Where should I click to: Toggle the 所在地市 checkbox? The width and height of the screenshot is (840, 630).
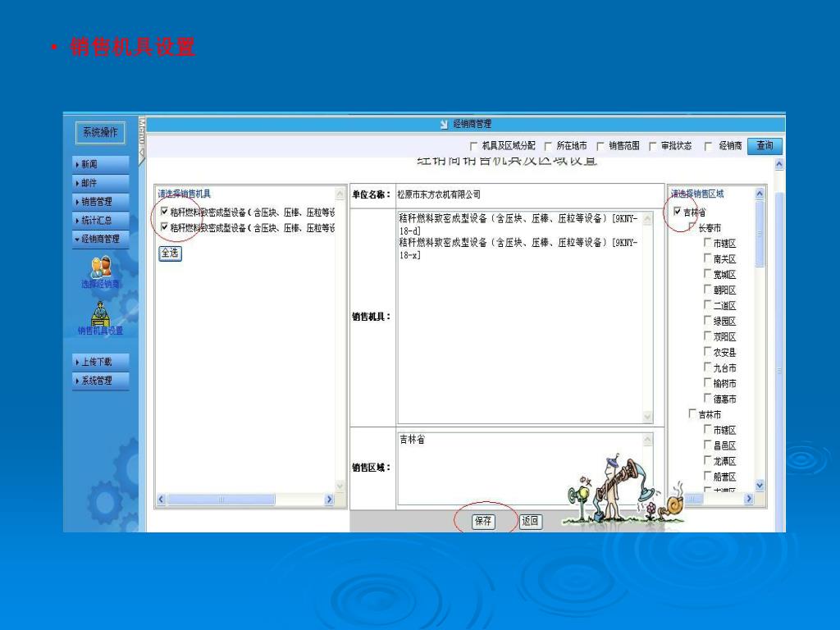[x=548, y=146]
